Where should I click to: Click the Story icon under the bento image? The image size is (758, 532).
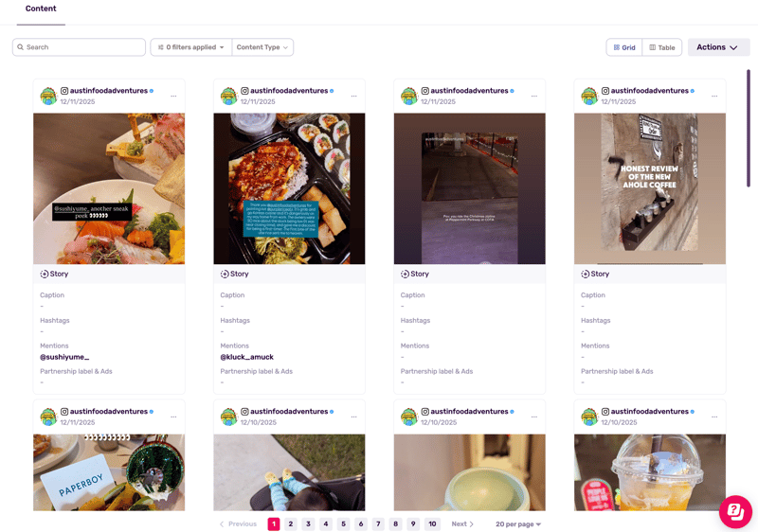[225, 274]
